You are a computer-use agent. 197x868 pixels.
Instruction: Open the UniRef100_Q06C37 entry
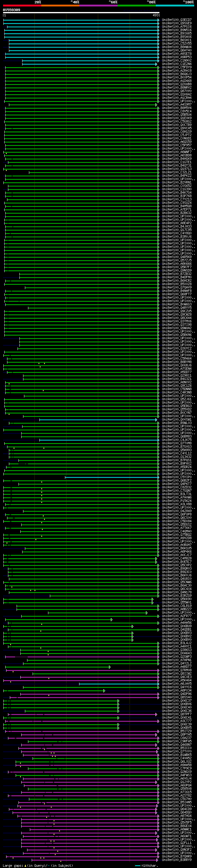click(176, 701)
